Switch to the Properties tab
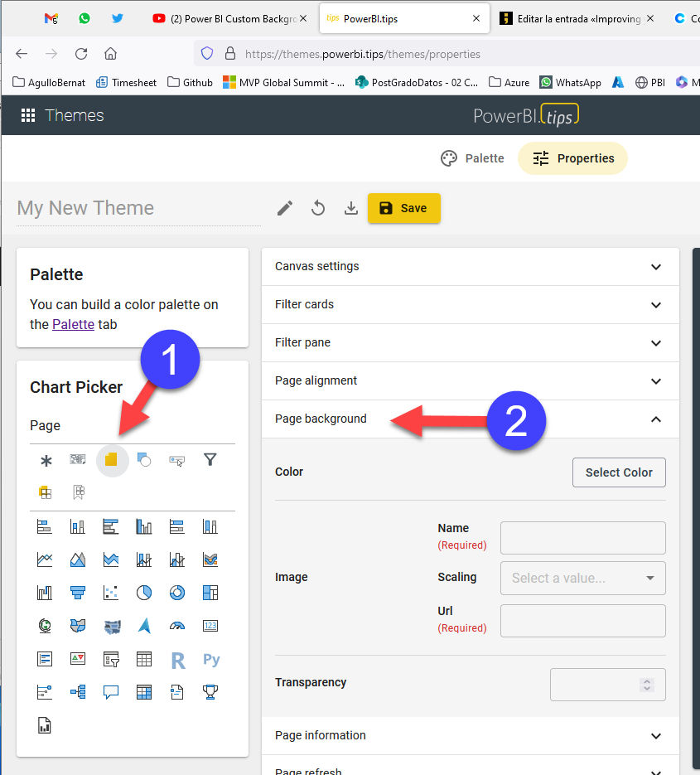The image size is (700, 775). click(x=573, y=158)
